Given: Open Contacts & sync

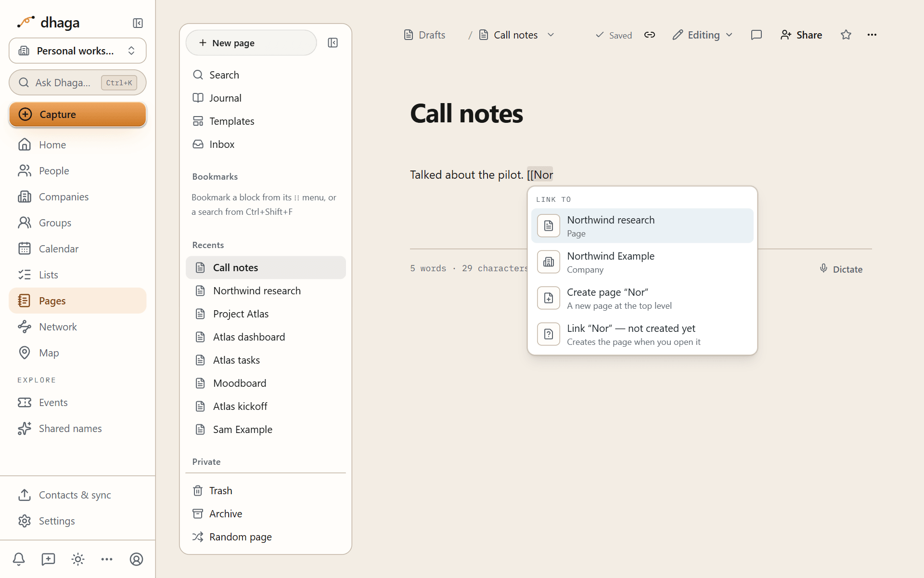Looking at the screenshot, I should pyautogui.click(x=77, y=495).
